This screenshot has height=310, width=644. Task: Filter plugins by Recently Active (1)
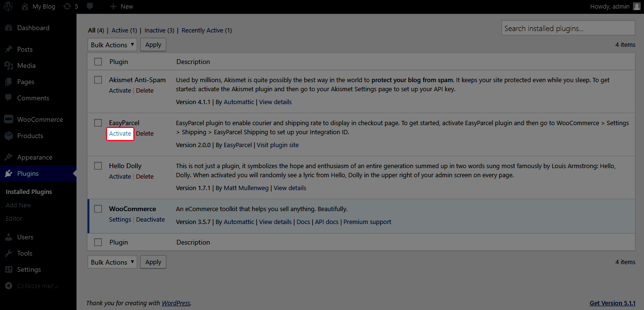coord(207,30)
